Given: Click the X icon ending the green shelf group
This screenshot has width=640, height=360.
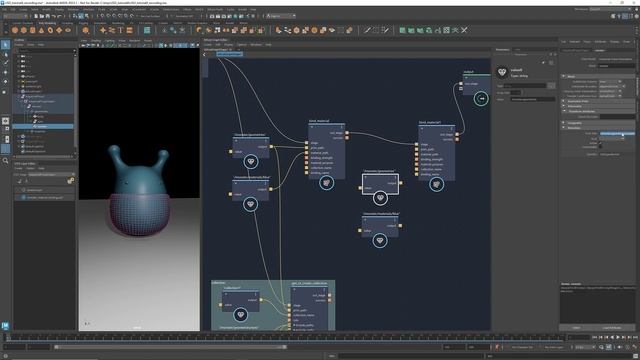Looking at the screenshot, I should [464, 30].
